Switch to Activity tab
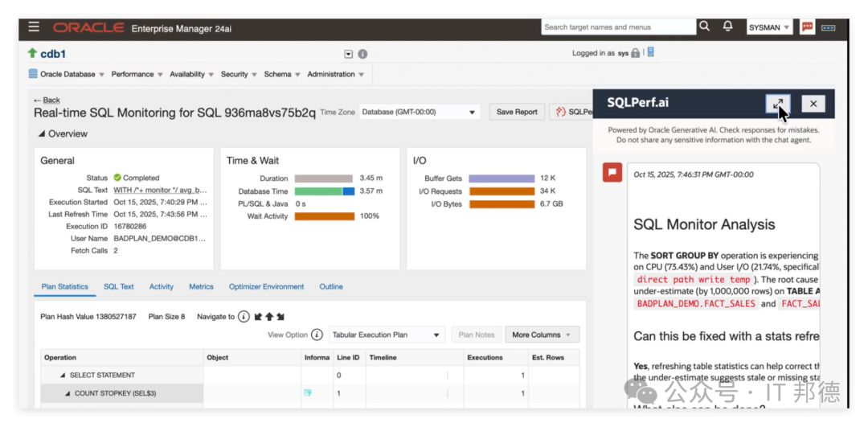868x427 pixels. click(161, 287)
